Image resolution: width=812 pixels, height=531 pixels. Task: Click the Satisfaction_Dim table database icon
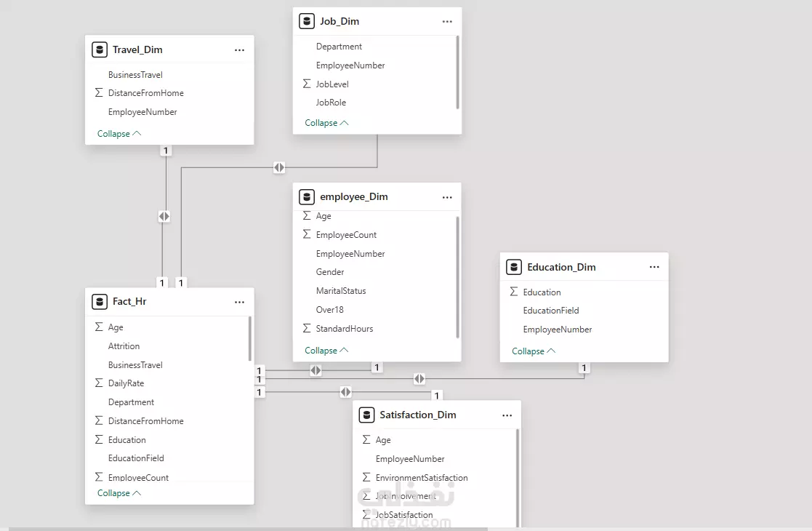coord(366,415)
